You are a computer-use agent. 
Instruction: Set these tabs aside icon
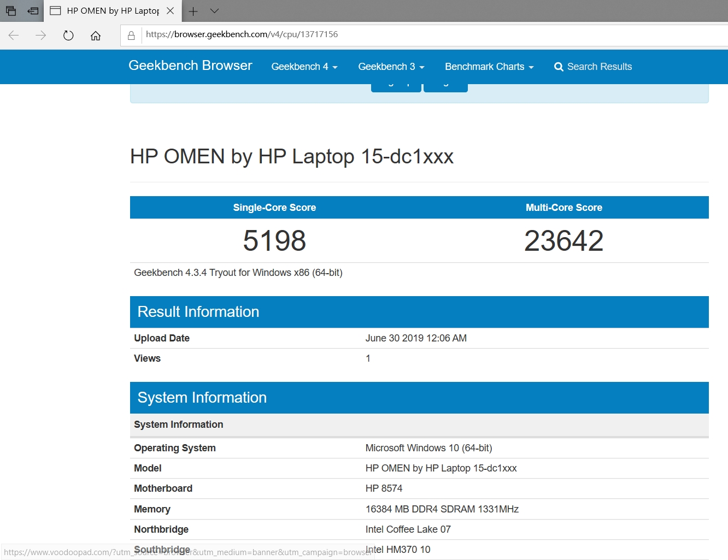coord(33,10)
